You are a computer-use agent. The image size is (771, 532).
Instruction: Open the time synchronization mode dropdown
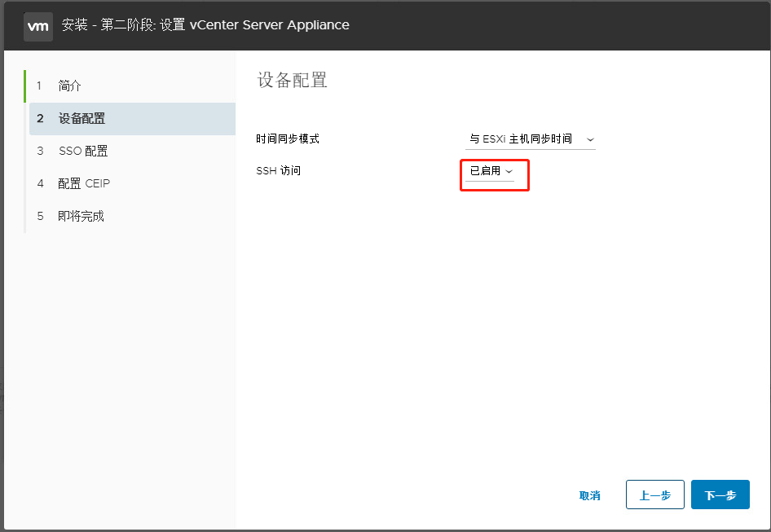click(530, 139)
